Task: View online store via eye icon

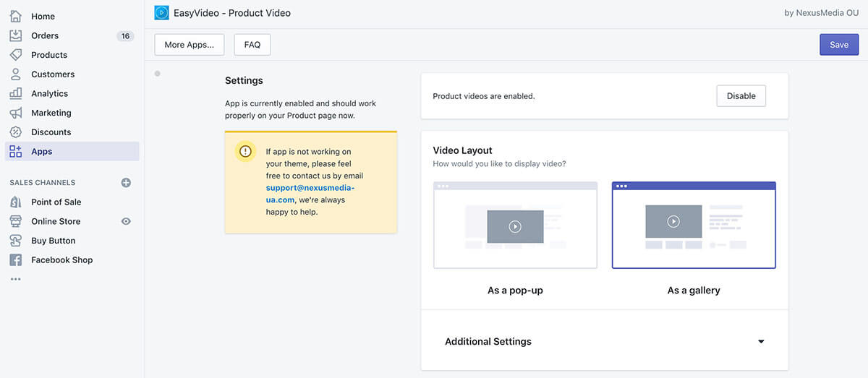Action: pyautogui.click(x=126, y=221)
